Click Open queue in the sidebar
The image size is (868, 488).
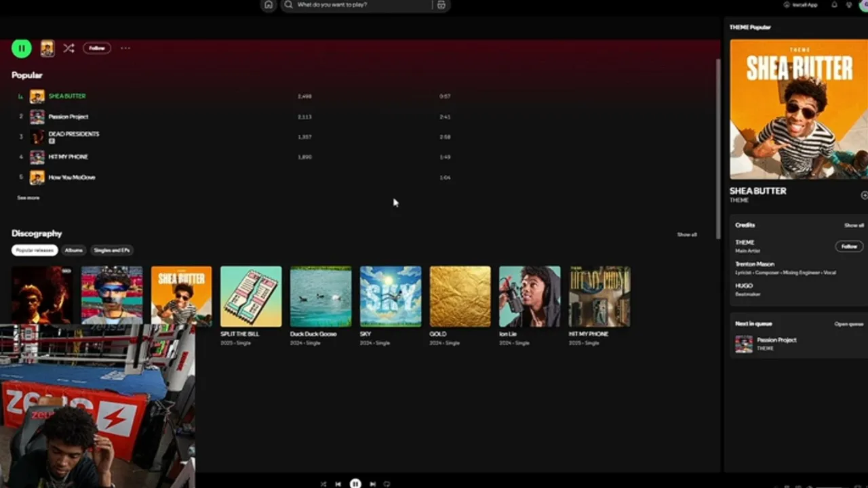(x=849, y=324)
